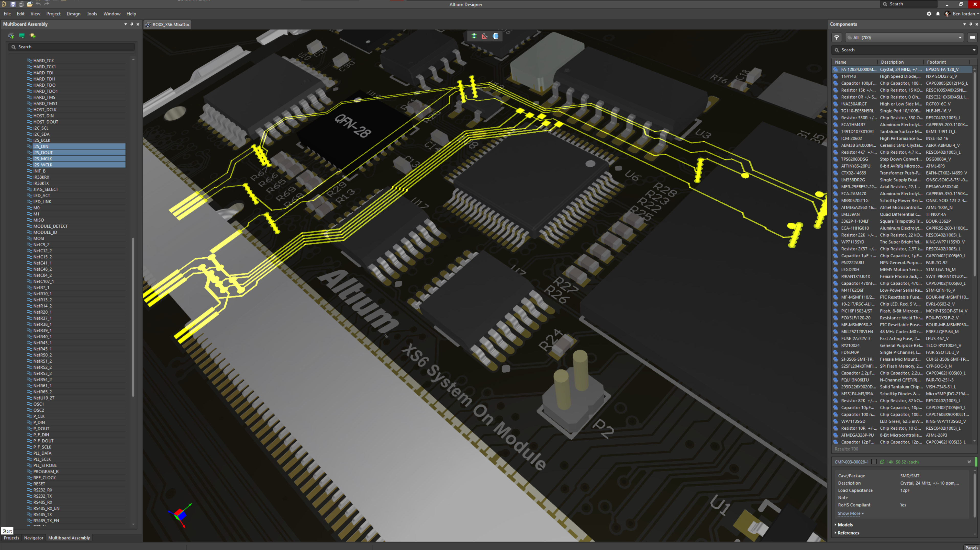This screenshot has height=550, width=980.
Task: Open the Tools menu
Action: [92, 14]
